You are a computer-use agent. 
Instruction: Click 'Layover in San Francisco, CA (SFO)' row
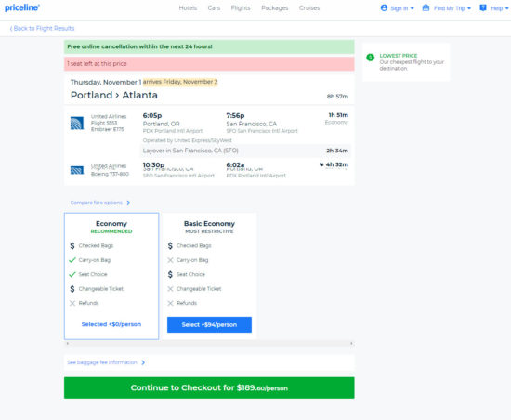pos(245,151)
